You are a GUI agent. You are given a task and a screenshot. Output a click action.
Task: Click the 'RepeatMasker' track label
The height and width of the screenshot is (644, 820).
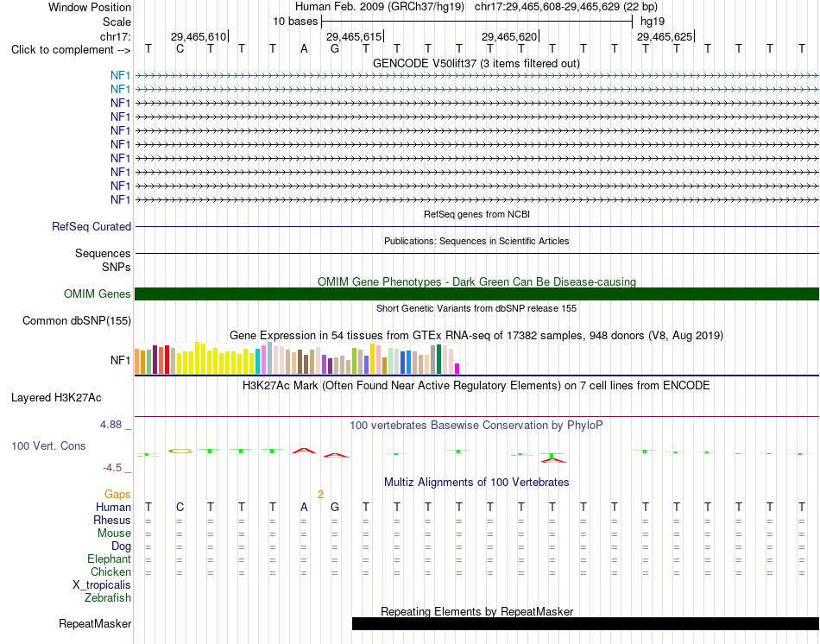[x=95, y=623]
